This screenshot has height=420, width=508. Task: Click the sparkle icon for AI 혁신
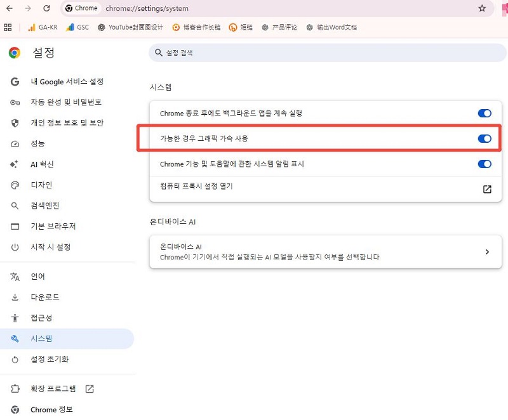(x=14, y=164)
